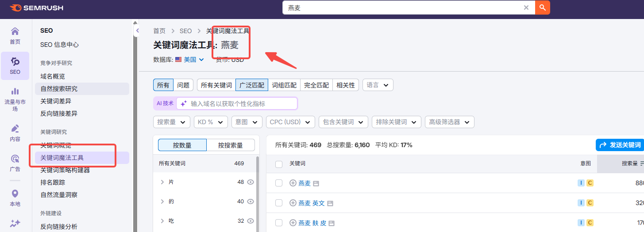Open the CPC (USD) filter dropdown
644x232 pixels.
point(290,122)
